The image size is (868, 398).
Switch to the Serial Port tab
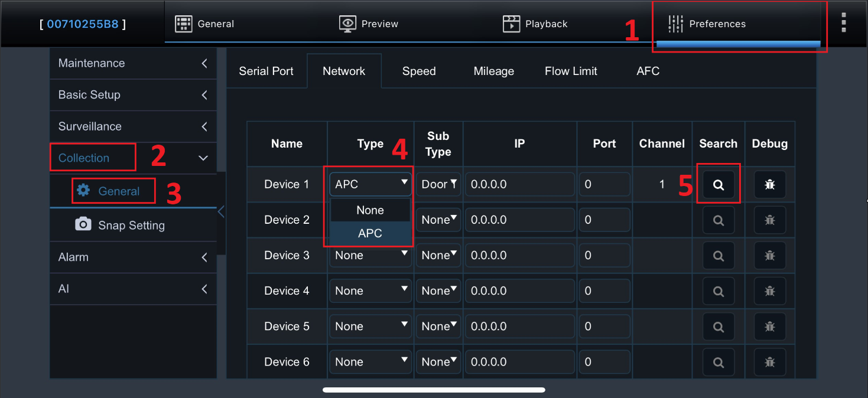point(266,71)
